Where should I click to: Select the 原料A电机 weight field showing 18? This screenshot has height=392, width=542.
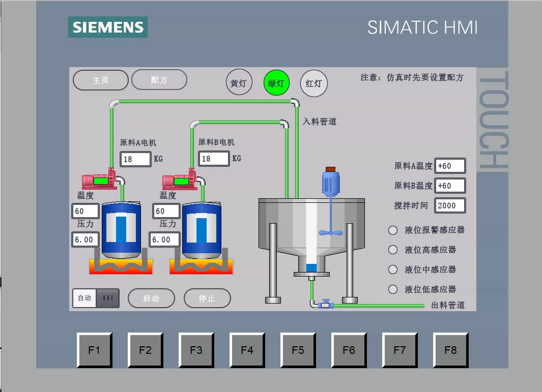click(x=135, y=159)
